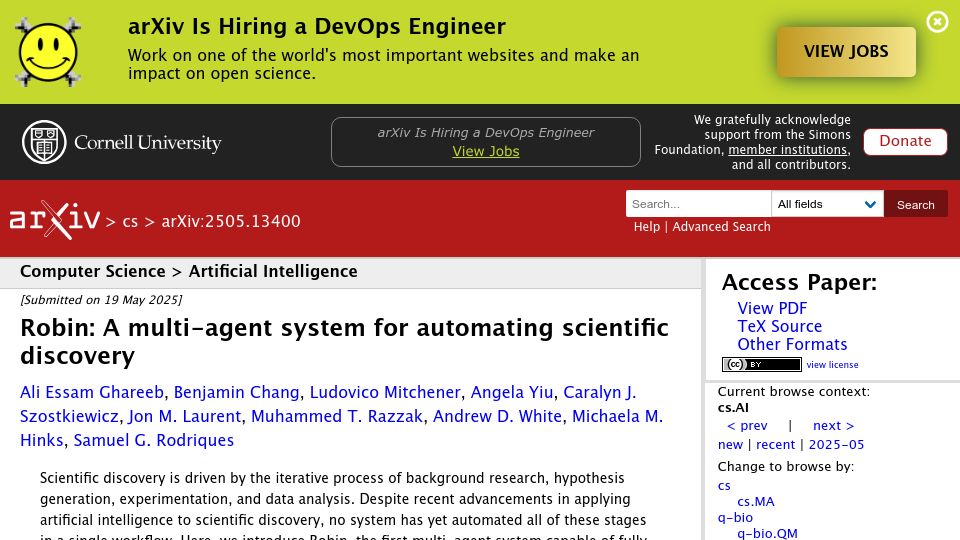Click the 'cs.AI' browse context text
The image size is (960, 540).
[x=733, y=408]
